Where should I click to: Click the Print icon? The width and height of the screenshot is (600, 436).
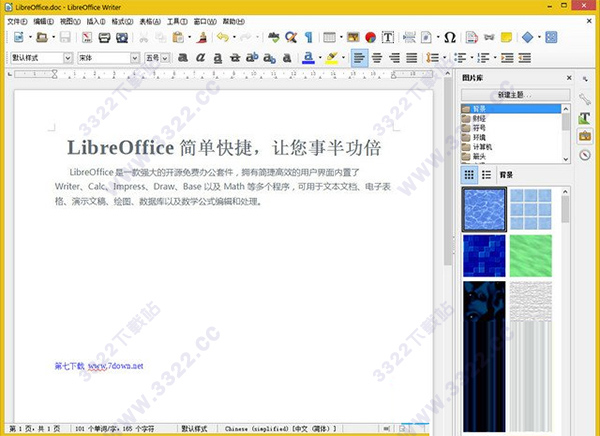(104, 37)
